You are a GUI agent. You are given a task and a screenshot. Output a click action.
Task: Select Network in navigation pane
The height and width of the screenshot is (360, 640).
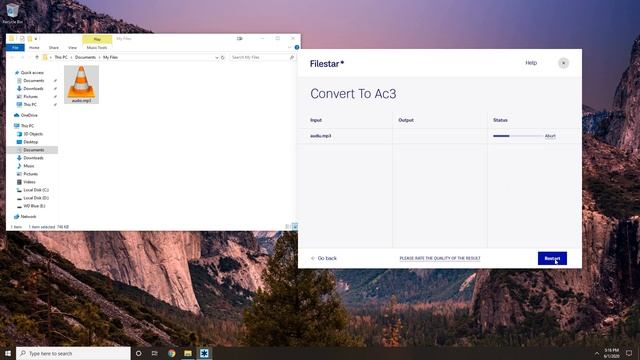point(28,217)
